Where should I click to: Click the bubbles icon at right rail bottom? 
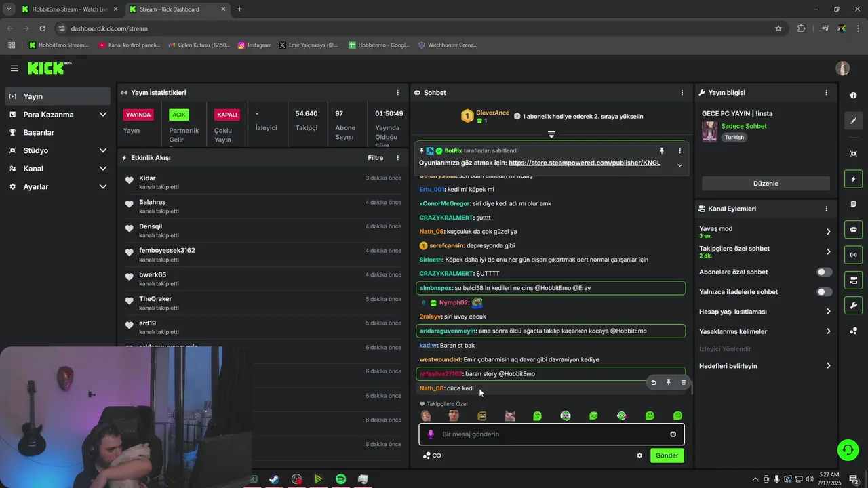[x=853, y=331]
